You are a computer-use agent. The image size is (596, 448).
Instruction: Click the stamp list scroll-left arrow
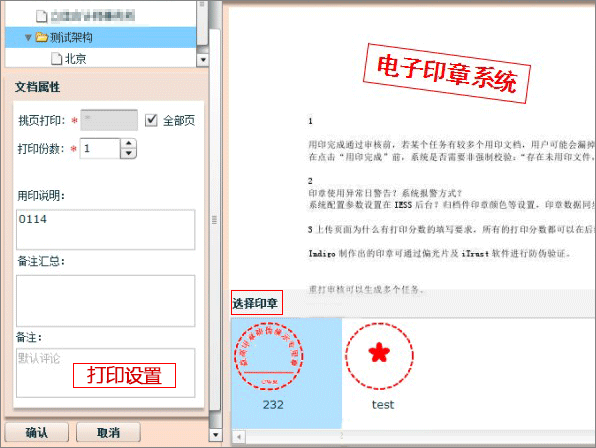[239, 437]
